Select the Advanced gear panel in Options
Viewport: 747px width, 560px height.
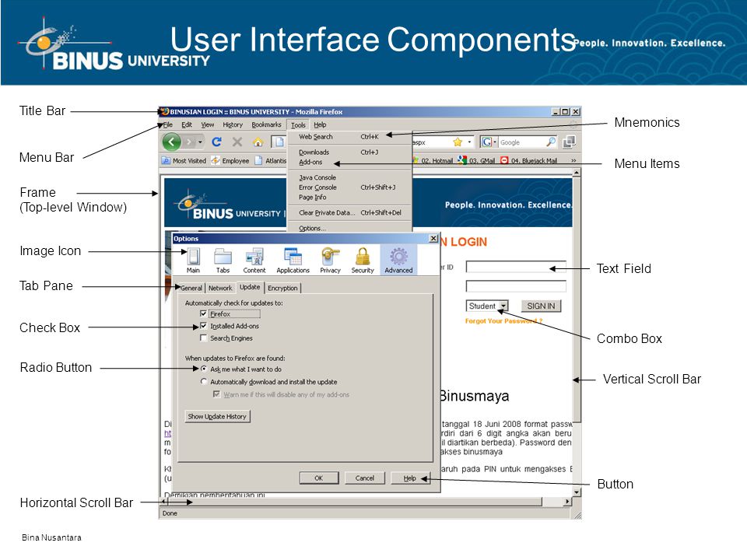[398, 260]
